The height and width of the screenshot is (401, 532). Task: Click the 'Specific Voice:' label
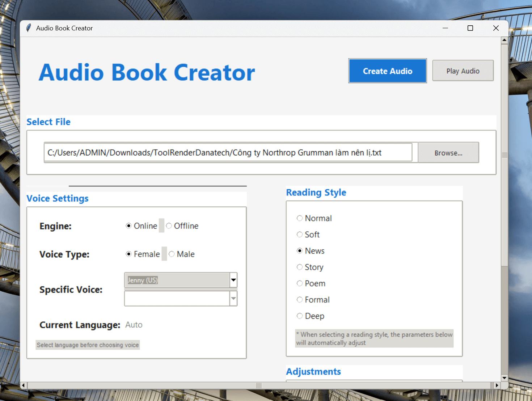coord(71,290)
